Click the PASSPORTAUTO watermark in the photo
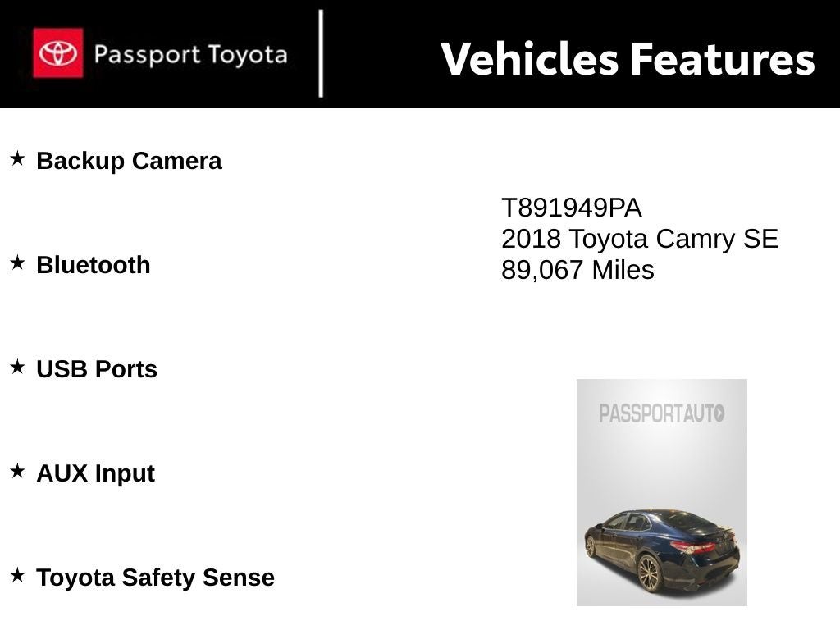The image size is (840, 630). [661, 413]
